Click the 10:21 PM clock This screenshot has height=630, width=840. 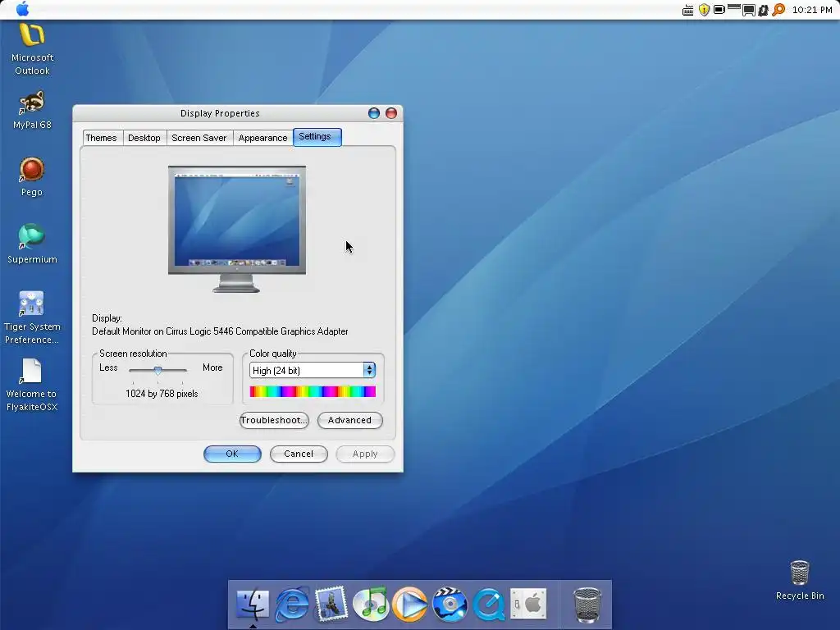[x=811, y=10]
